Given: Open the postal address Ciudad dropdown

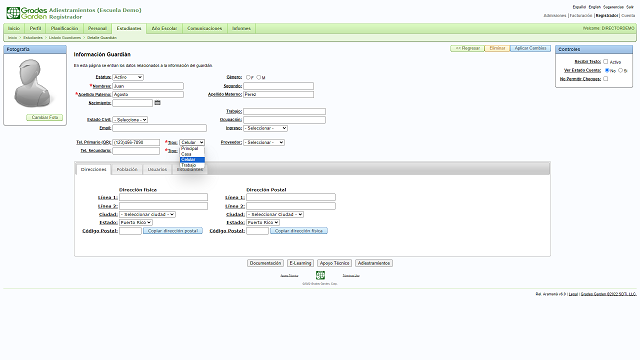Looking at the screenshot, I should click(275, 214).
